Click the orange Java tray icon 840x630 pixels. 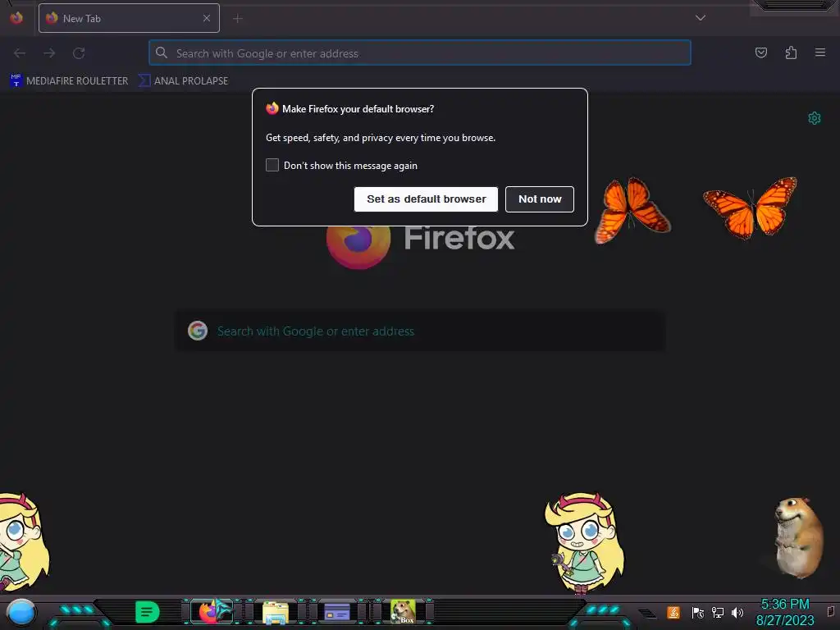pyautogui.click(x=673, y=612)
